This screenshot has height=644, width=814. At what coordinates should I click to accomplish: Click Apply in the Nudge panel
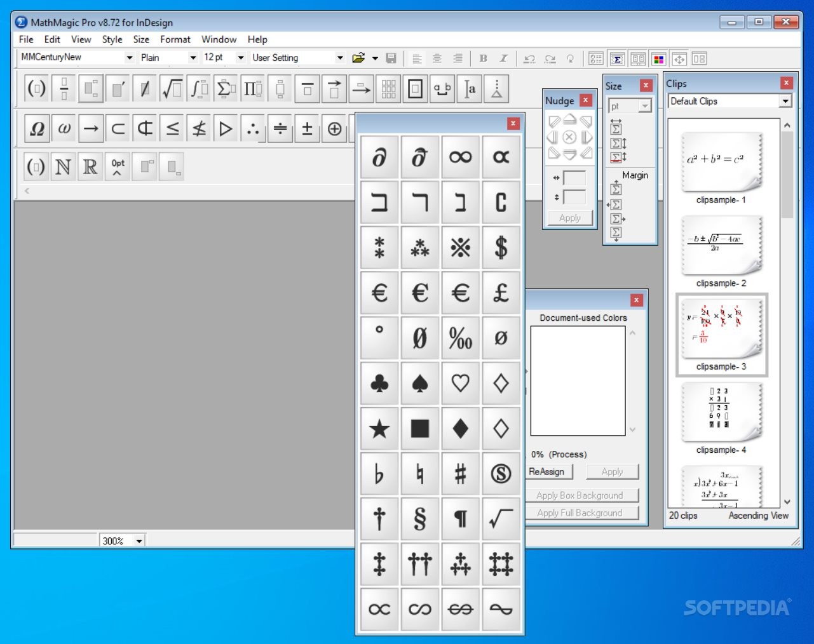coord(570,218)
